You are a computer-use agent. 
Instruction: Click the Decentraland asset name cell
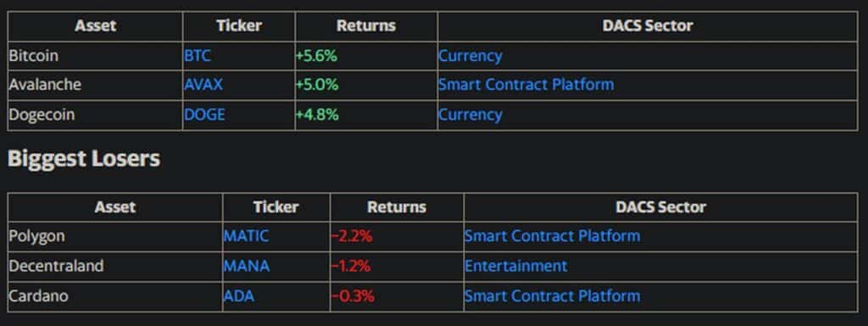click(x=115, y=266)
